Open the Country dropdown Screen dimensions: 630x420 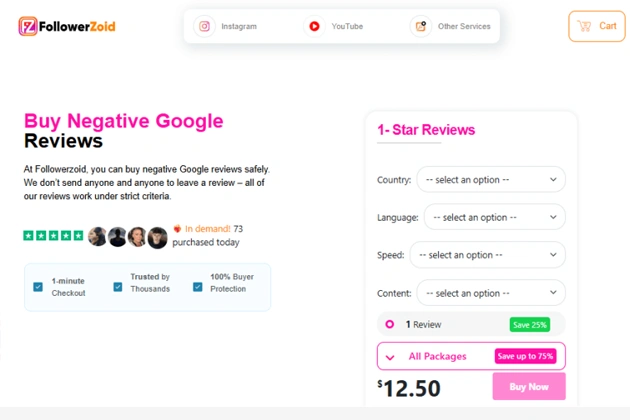[491, 179]
